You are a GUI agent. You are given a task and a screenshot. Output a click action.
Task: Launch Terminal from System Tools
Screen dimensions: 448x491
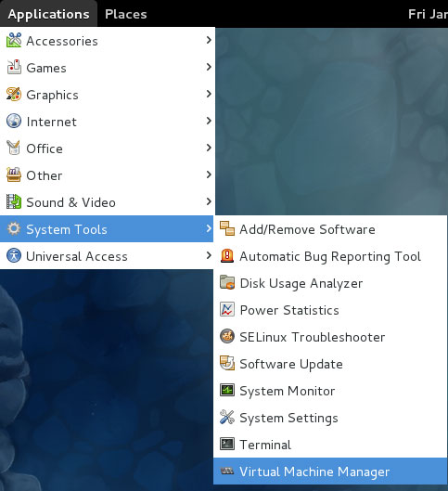tap(330, 445)
